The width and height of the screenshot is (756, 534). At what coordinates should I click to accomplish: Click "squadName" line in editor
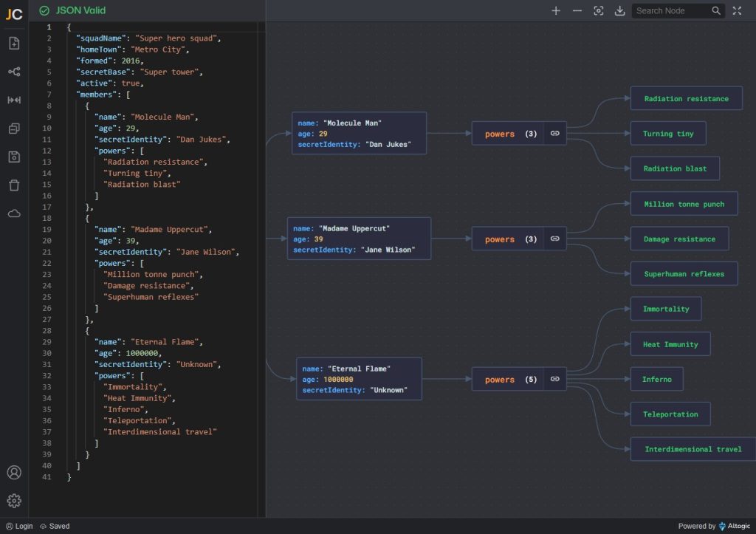pyautogui.click(x=148, y=38)
